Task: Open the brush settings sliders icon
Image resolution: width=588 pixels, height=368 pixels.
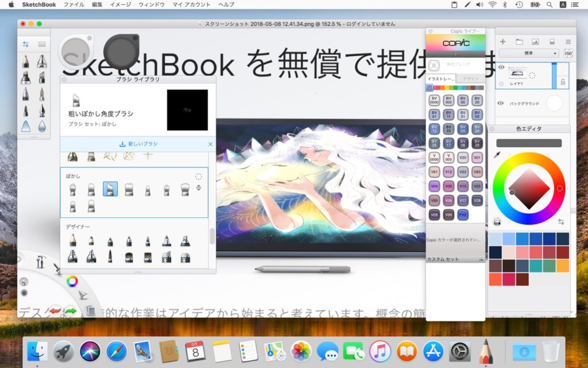Action: coord(25,44)
